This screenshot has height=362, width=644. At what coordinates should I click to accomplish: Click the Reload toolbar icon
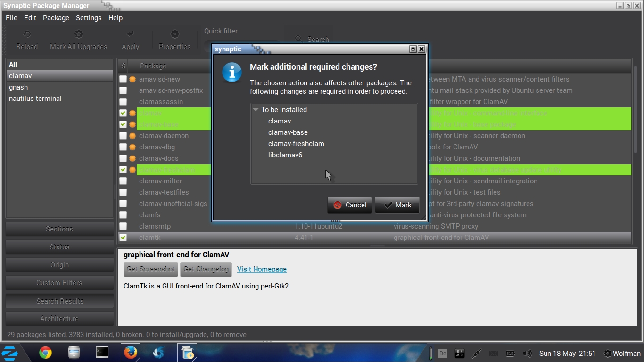(27, 34)
